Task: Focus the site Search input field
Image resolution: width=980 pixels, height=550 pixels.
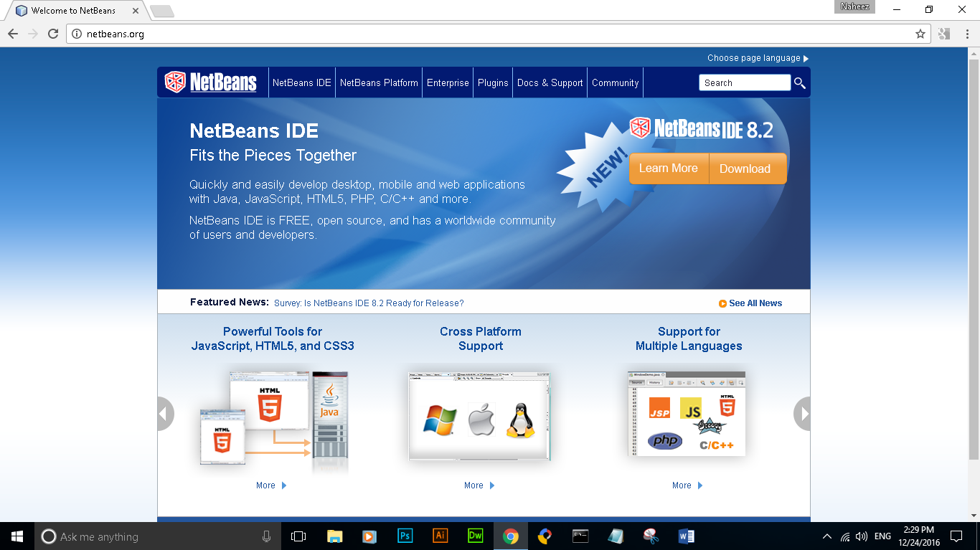Action: [745, 83]
